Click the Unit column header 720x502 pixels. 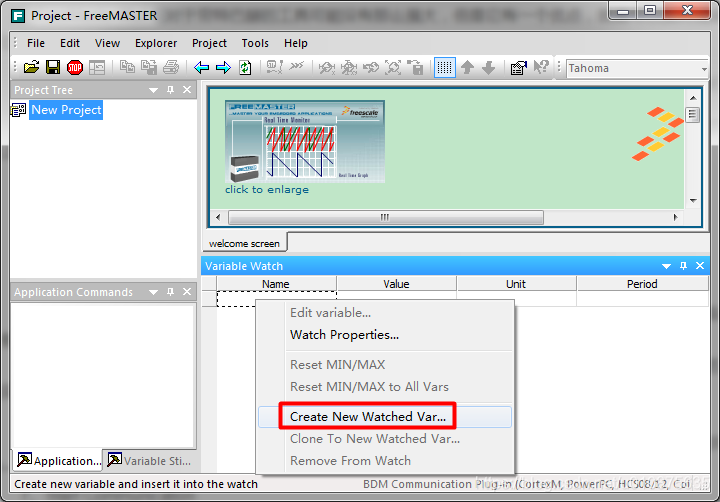(x=516, y=284)
